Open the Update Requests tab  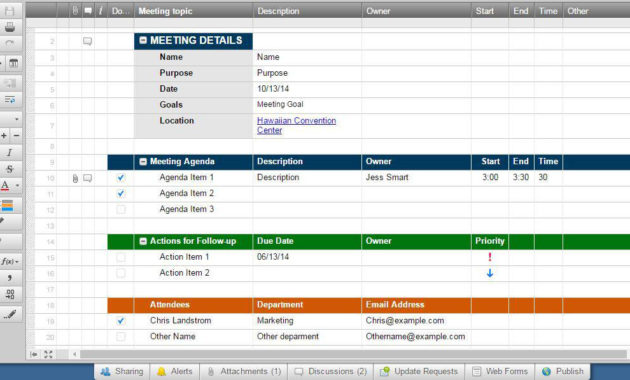pyautogui.click(x=419, y=371)
